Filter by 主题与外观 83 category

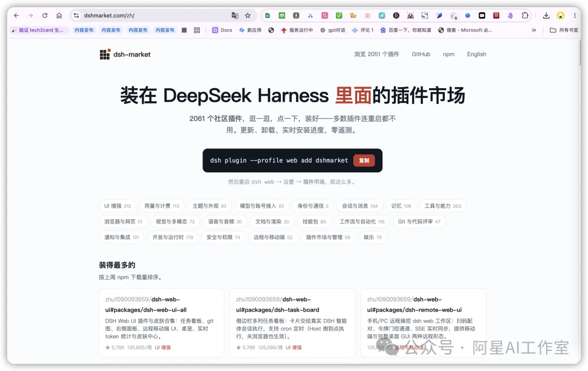209,206
